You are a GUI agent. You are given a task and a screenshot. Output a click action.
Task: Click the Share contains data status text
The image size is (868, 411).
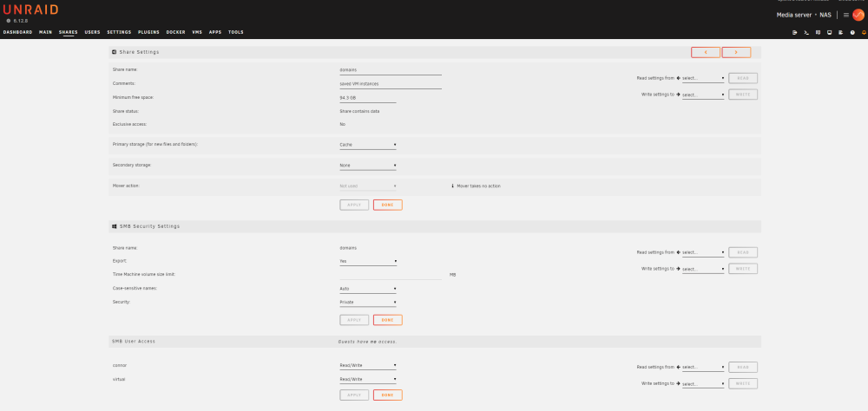(x=359, y=111)
